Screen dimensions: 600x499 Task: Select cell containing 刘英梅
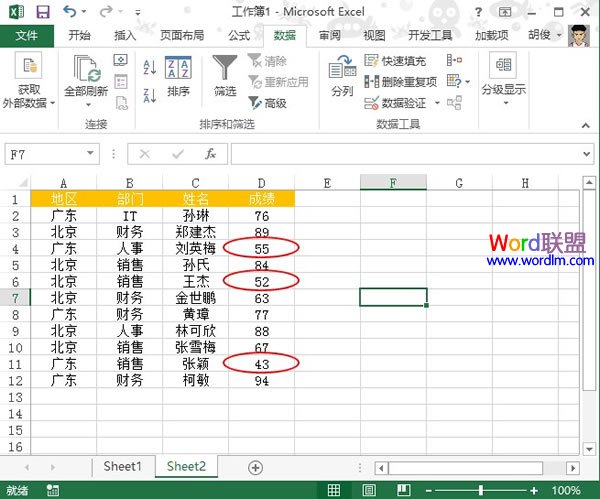pos(196,249)
